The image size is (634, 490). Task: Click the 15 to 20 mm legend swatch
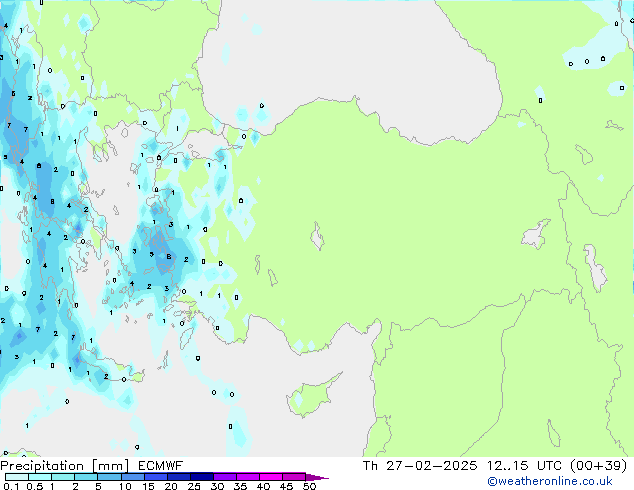(x=156, y=477)
